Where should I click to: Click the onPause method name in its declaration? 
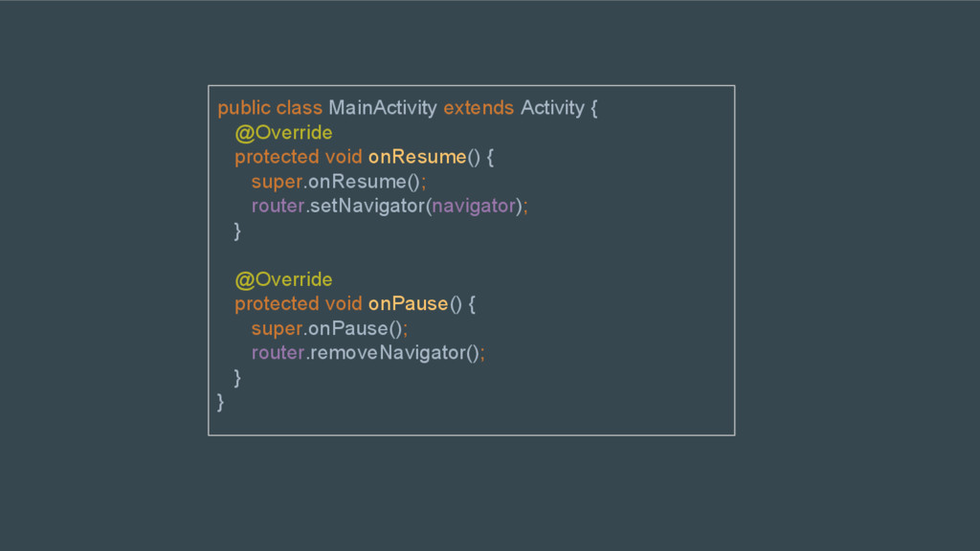point(408,303)
